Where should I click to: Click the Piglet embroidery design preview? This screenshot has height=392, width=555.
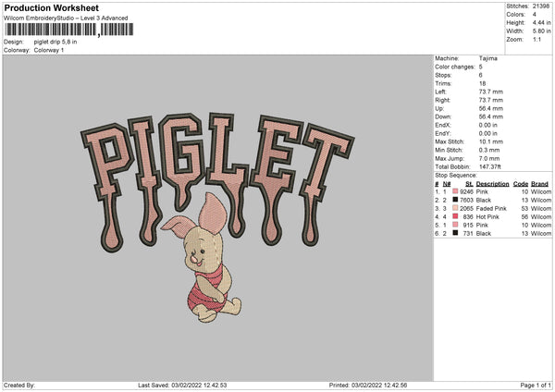click(x=217, y=217)
